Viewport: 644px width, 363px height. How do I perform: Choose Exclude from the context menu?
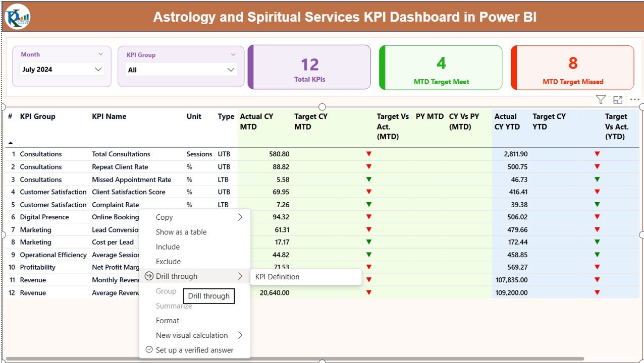pyautogui.click(x=168, y=262)
